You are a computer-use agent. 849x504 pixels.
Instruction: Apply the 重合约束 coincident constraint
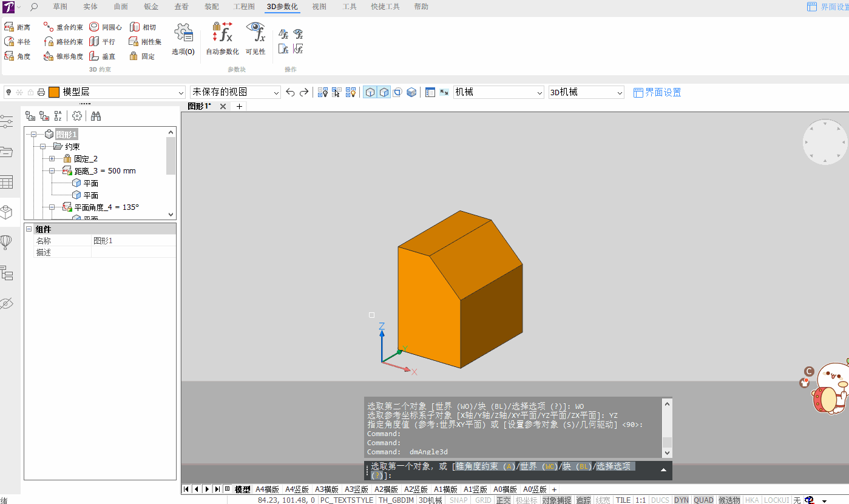(63, 27)
